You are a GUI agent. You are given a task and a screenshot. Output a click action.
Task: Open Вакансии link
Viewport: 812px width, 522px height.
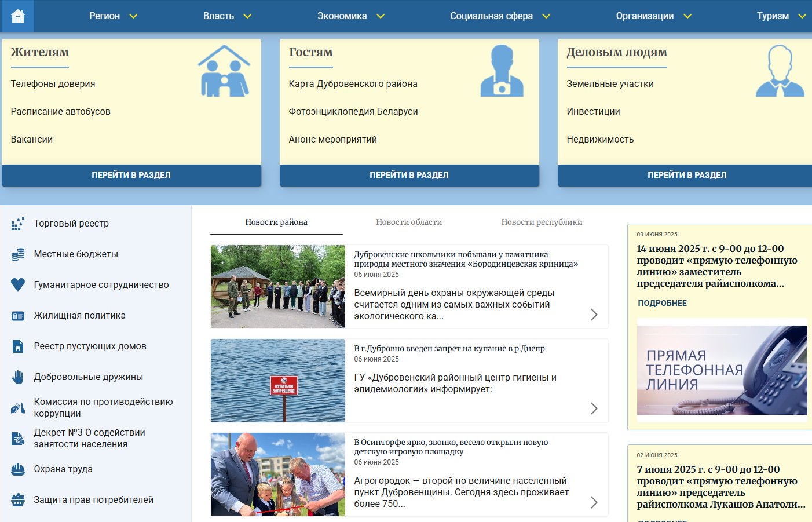click(32, 140)
